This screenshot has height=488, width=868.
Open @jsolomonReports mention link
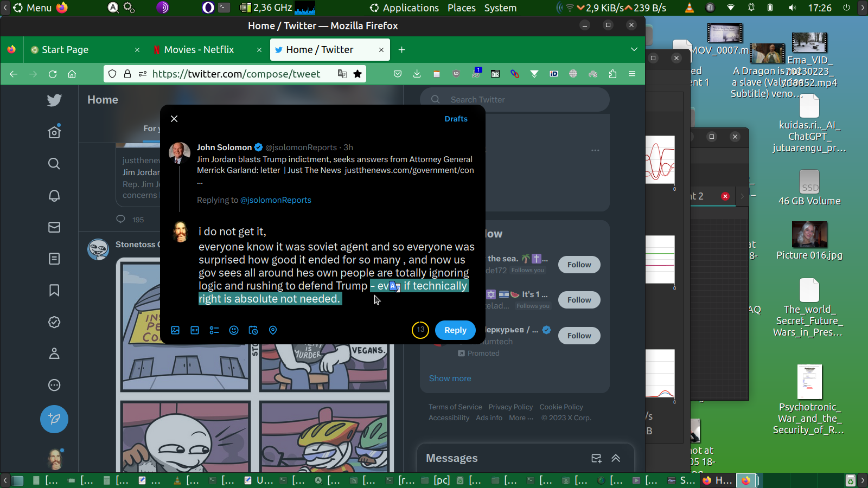pos(276,200)
